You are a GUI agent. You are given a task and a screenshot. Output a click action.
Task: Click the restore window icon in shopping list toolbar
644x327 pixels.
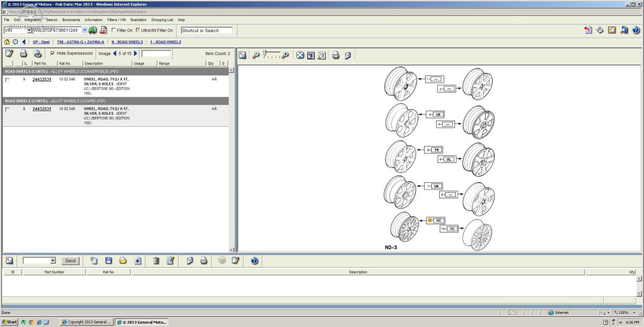pyautogui.click(x=9, y=261)
